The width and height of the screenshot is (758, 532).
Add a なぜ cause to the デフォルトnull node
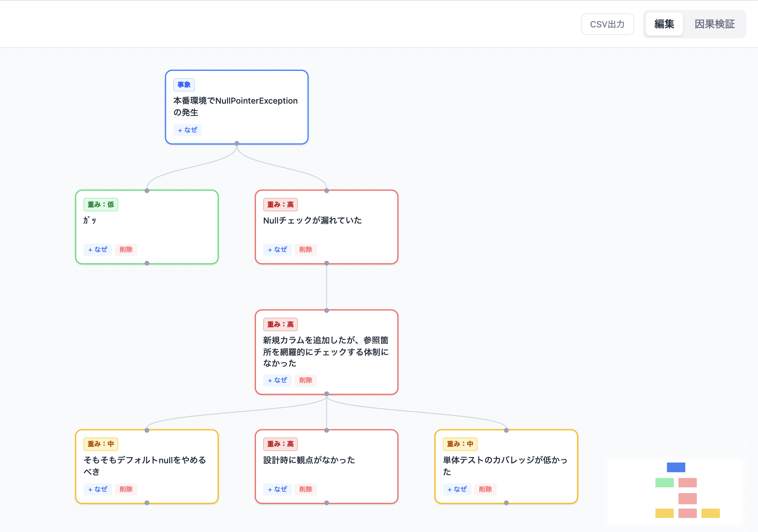tap(98, 489)
